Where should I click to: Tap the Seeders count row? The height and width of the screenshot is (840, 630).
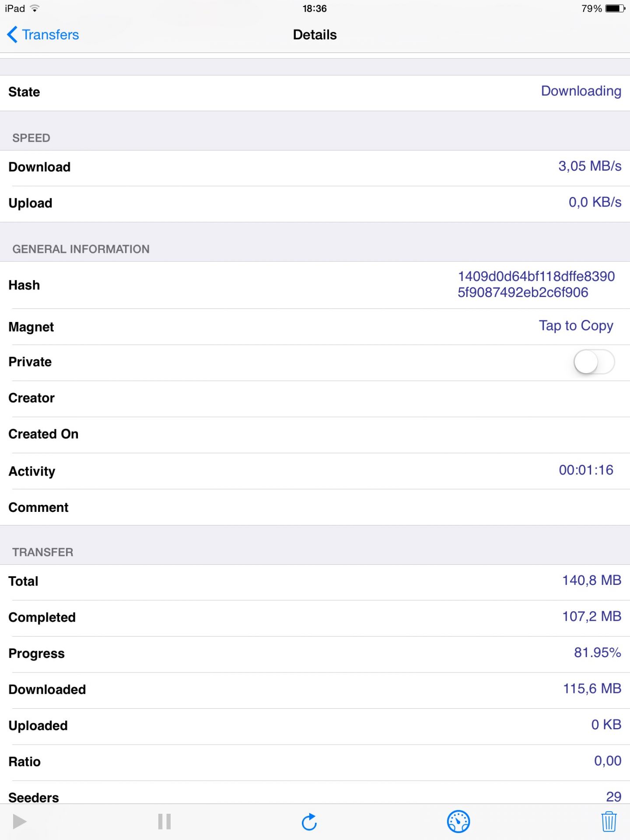click(315, 796)
